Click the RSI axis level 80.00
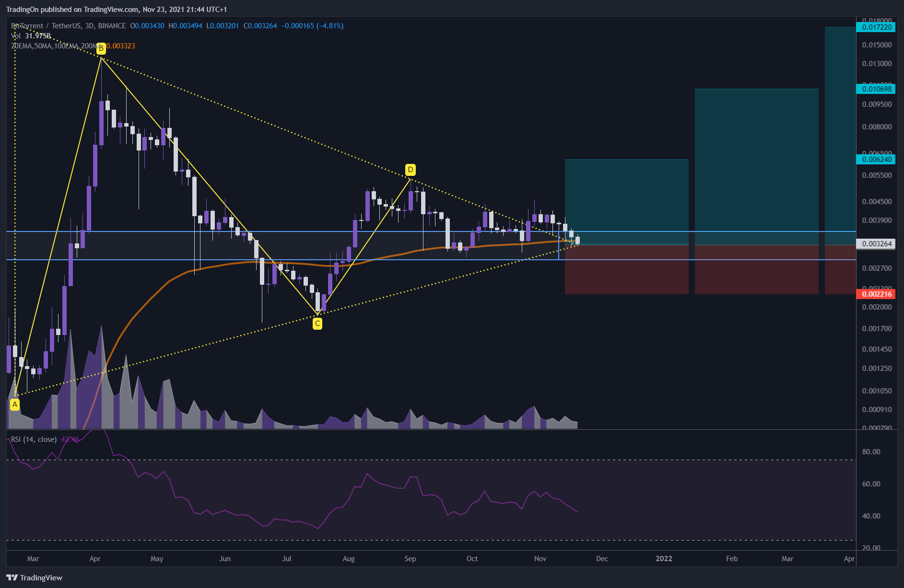Image resolution: width=904 pixels, height=588 pixels. point(871,451)
